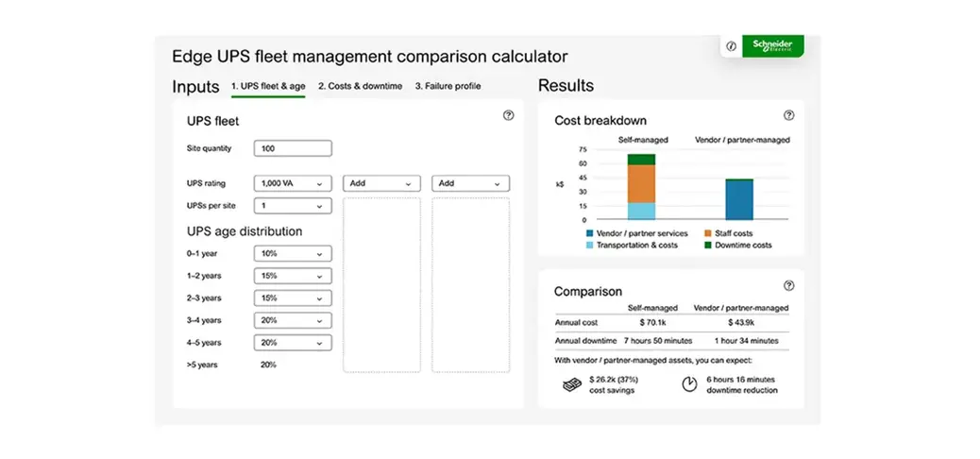Image resolution: width=980 pixels, height=459 pixels.
Task: Click the '$ 70.1k' annual cost value
Action: coord(651,323)
